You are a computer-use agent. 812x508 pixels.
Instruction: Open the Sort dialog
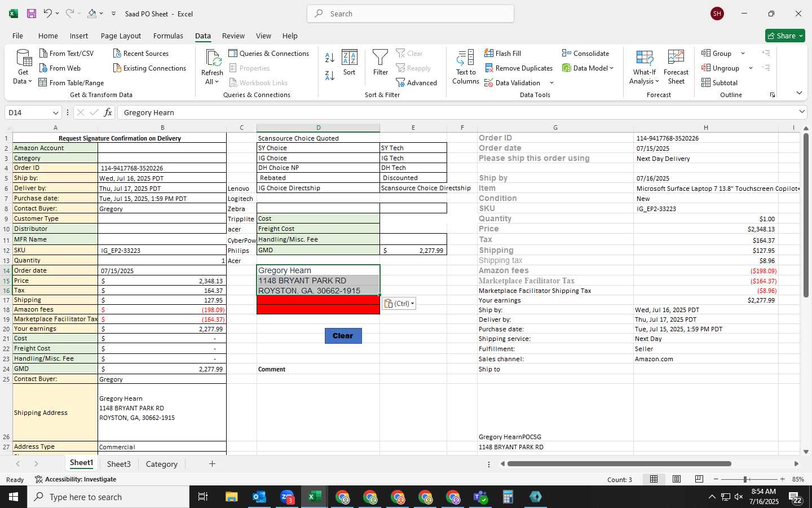click(350, 63)
